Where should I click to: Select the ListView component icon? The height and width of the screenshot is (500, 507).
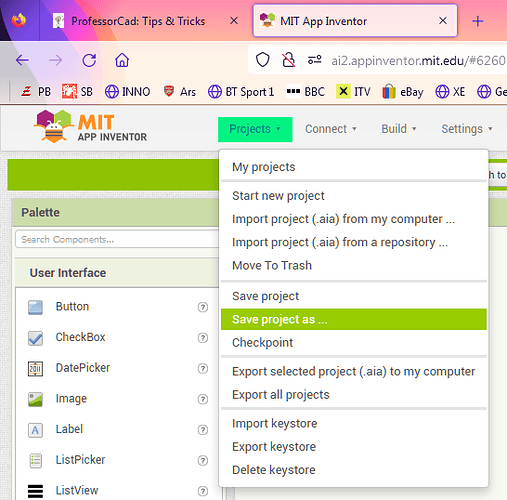(35, 491)
